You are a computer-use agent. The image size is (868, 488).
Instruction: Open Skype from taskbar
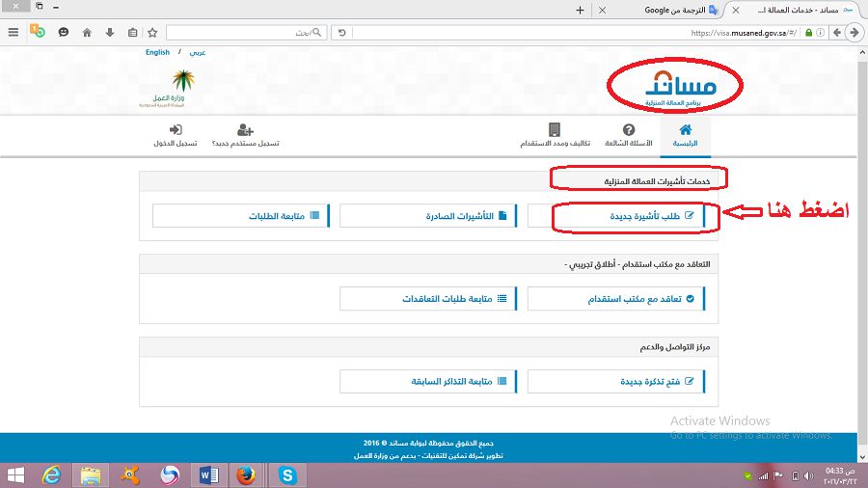coord(287,475)
